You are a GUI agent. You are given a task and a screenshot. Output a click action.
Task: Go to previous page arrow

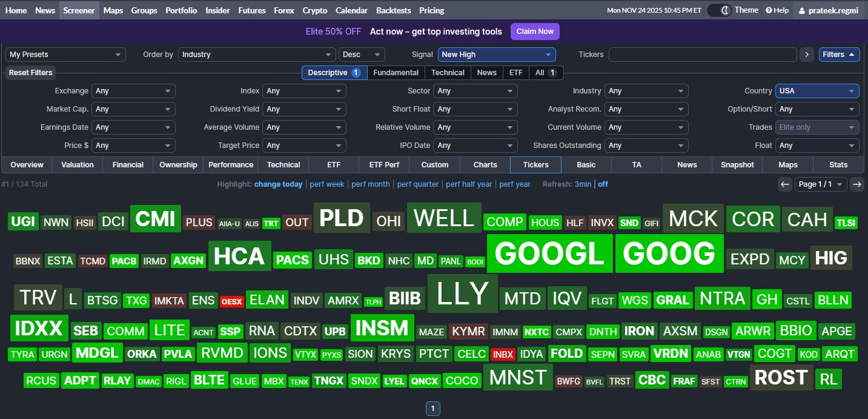785,184
